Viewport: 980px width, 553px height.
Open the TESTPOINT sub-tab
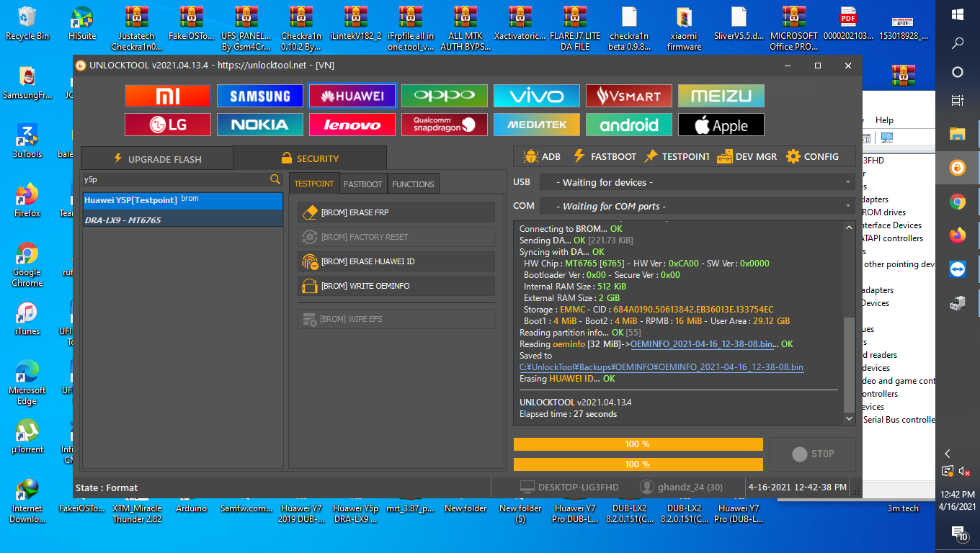click(x=314, y=184)
